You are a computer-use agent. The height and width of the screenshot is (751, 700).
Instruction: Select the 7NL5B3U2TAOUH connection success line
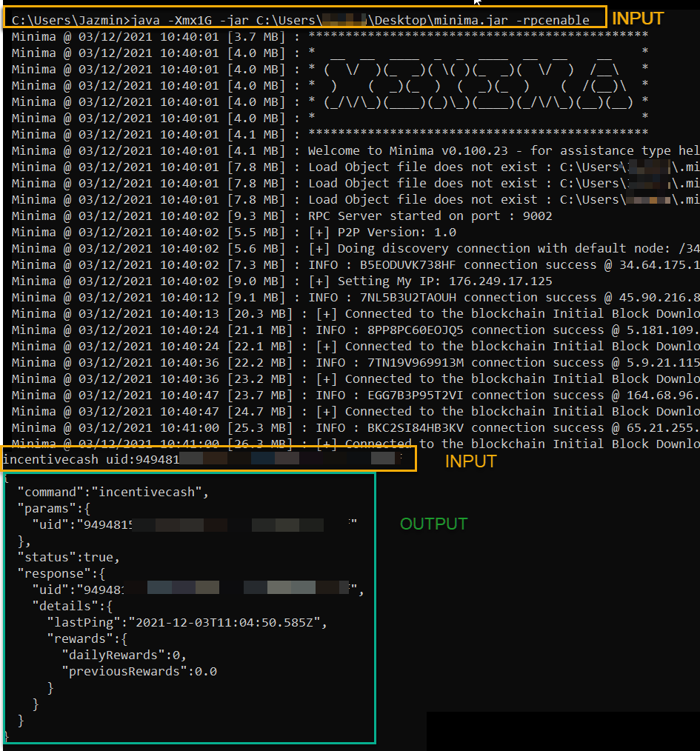(x=355, y=298)
